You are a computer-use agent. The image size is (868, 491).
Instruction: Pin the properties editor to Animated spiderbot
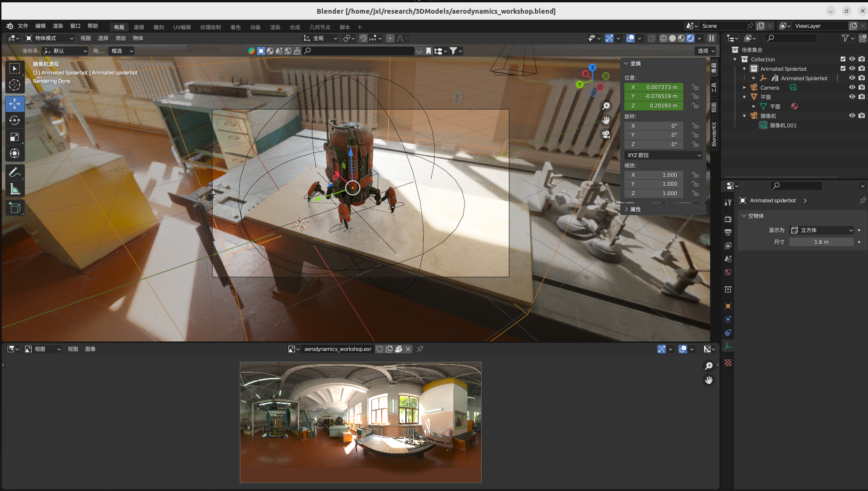(862, 200)
